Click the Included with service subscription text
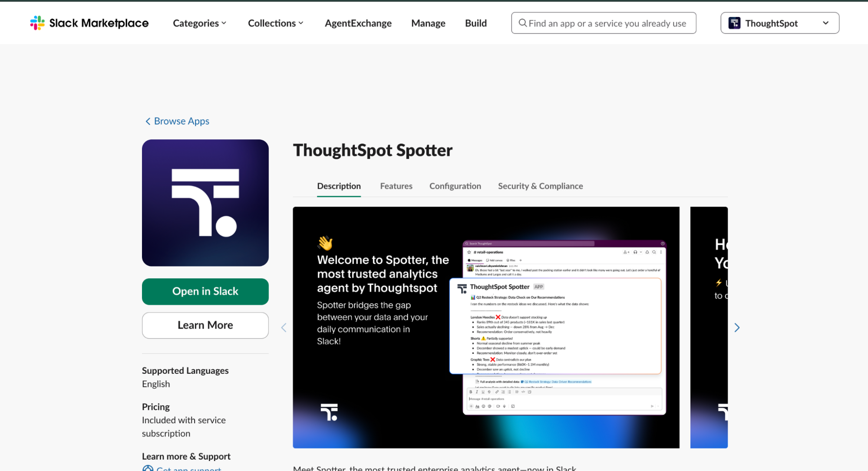Viewport: 868px width, 471px height. (184, 427)
